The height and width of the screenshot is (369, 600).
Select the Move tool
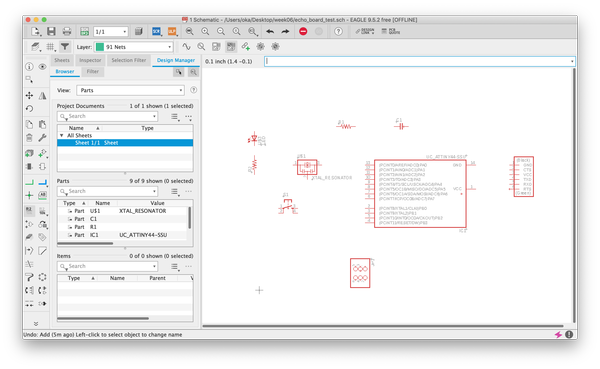[29, 95]
